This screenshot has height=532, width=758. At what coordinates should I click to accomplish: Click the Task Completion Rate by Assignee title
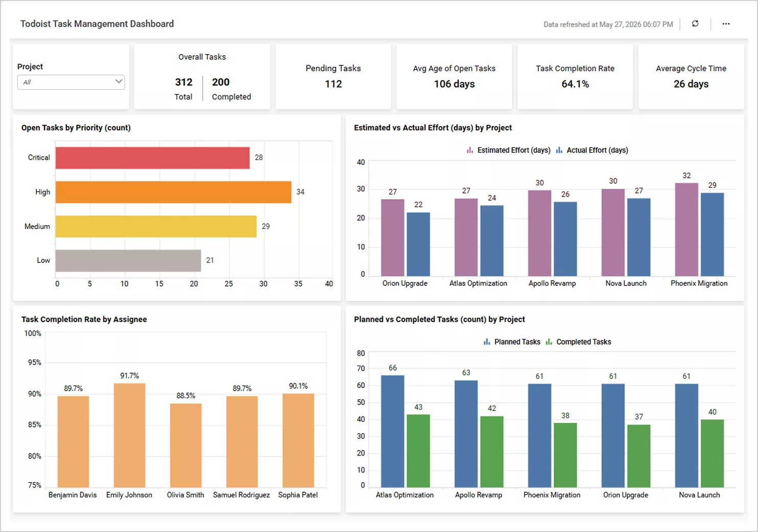pyautogui.click(x=84, y=319)
